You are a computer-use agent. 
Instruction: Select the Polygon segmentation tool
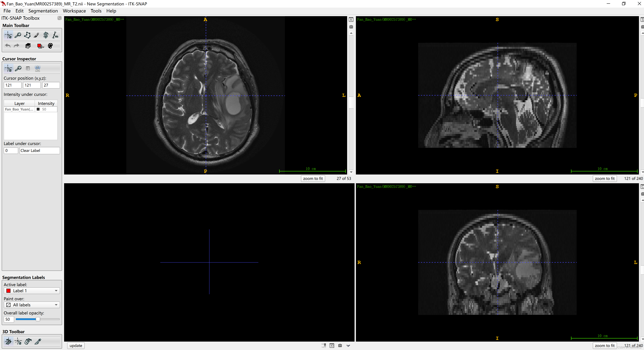click(27, 35)
